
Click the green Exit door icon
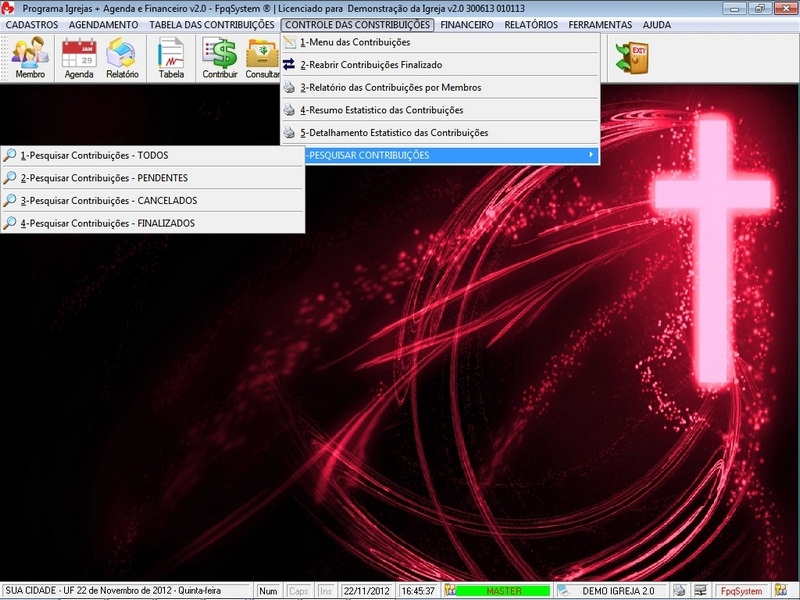click(632, 58)
